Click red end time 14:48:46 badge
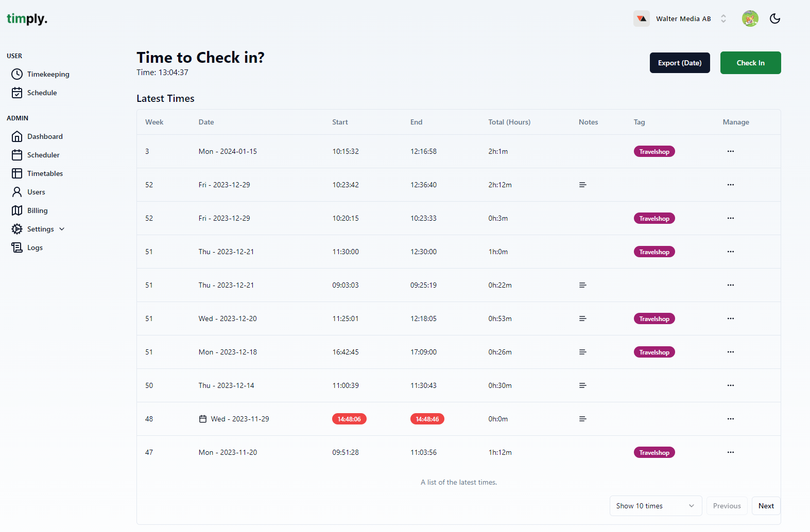This screenshot has height=532, width=810. coord(427,419)
